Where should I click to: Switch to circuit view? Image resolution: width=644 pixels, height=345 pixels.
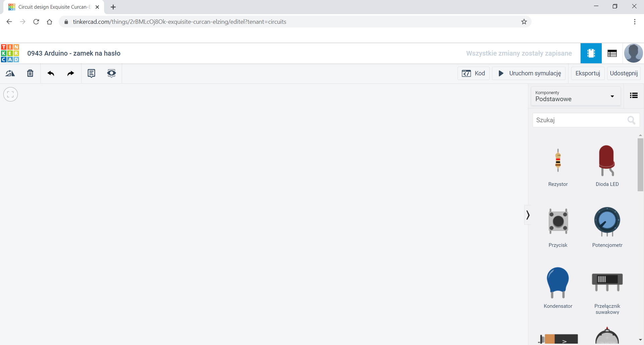[x=591, y=53]
